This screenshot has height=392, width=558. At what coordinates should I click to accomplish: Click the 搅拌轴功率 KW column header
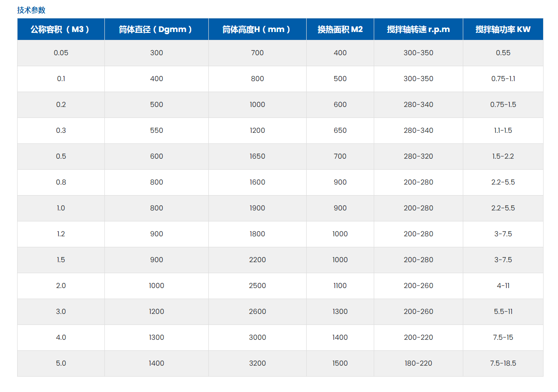(x=503, y=29)
